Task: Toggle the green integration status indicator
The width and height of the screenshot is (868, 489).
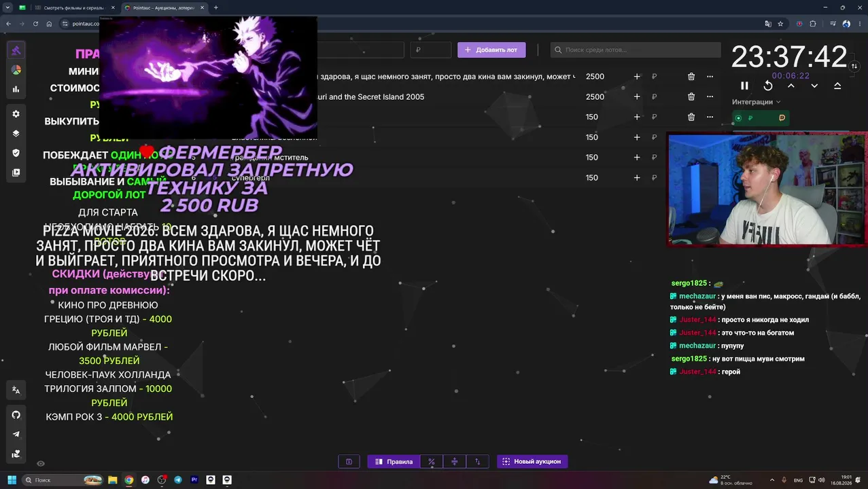Action: tap(738, 118)
